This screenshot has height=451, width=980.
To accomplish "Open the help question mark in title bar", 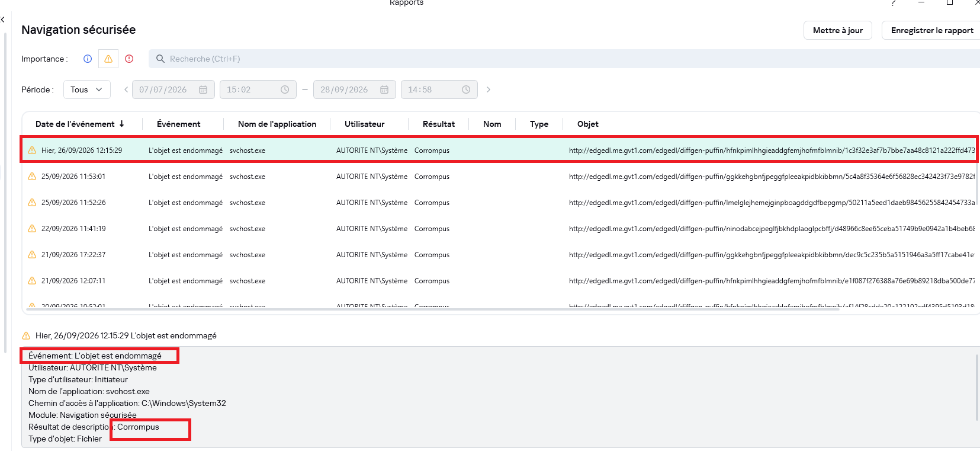I will pos(893,3).
